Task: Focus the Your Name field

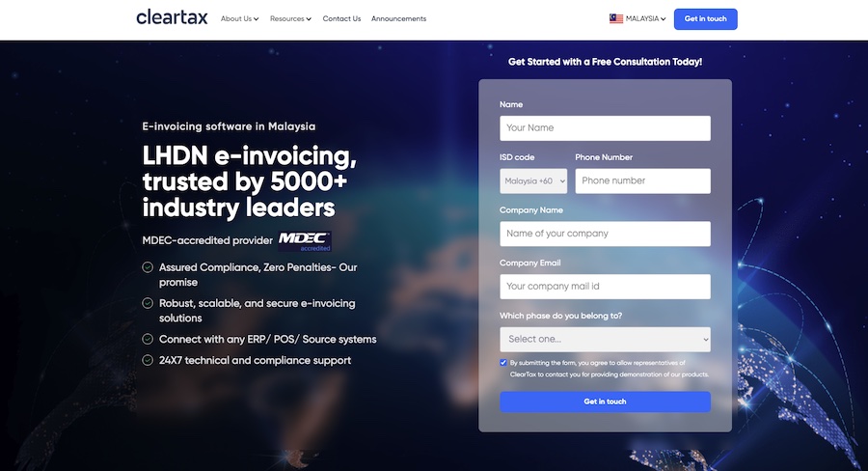Action: coord(605,128)
